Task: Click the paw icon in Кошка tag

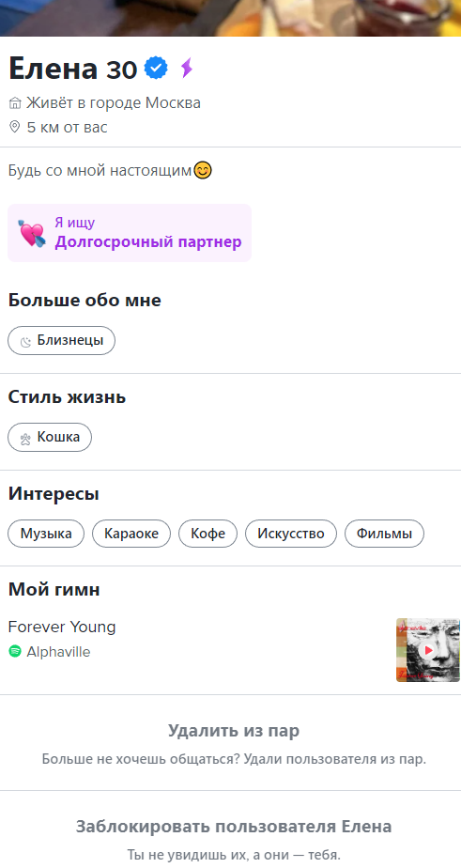Action: pyautogui.click(x=25, y=439)
